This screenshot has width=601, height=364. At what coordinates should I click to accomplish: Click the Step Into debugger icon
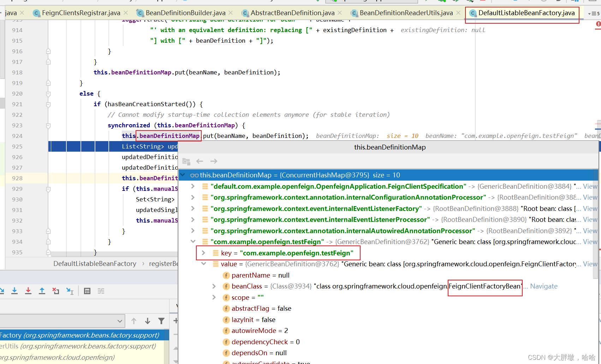[x=14, y=291]
